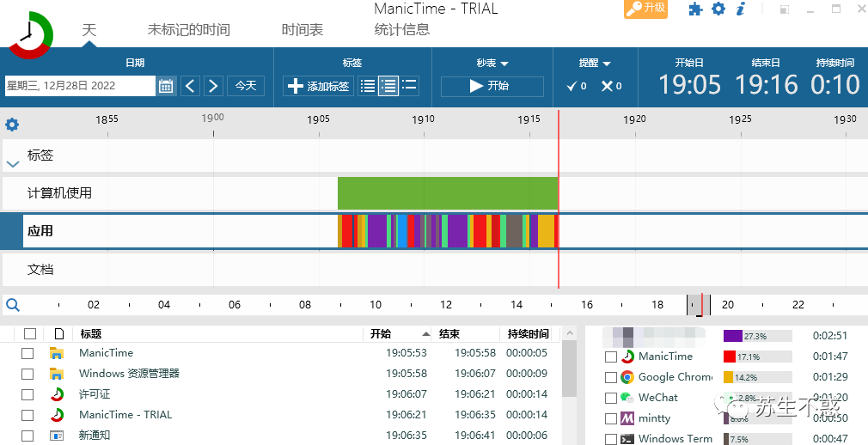Click the mintty icon in summary

click(627, 418)
